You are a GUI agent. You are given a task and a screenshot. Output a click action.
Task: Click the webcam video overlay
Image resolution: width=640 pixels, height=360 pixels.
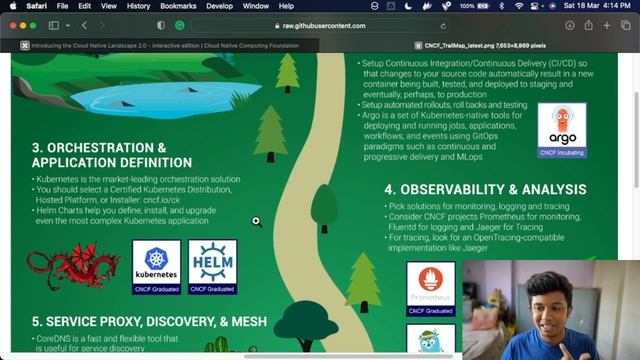click(x=551, y=310)
